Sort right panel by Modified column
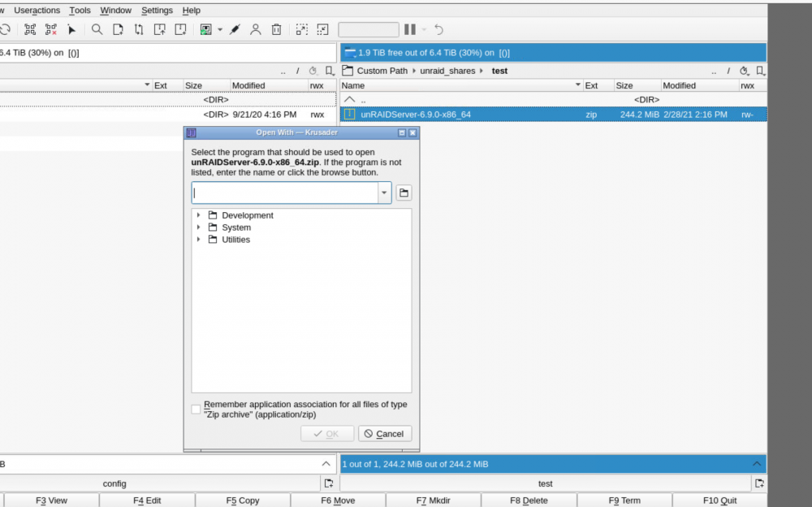 pyautogui.click(x=700, y=85)
